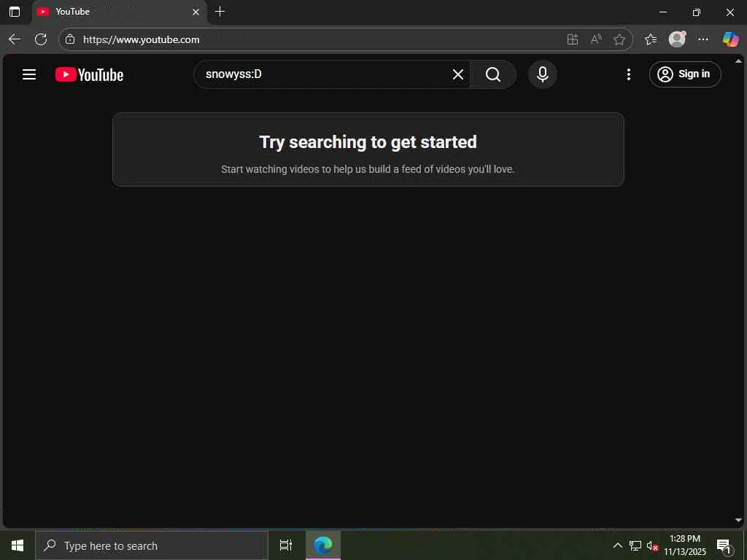Image resolution: width=747 pixels, height=560 pixels.
Task: Run the search with the magnifier button
Action: pos(493,74)
